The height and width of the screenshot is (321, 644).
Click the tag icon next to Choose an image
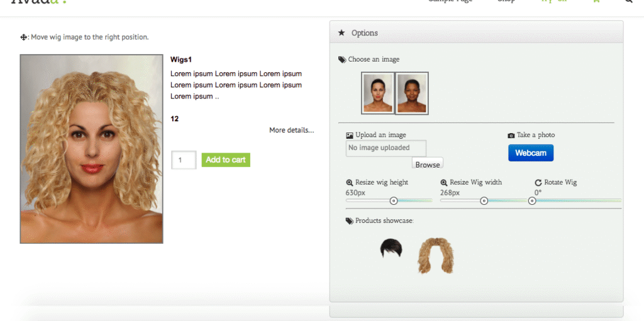(x=342, y=60)
